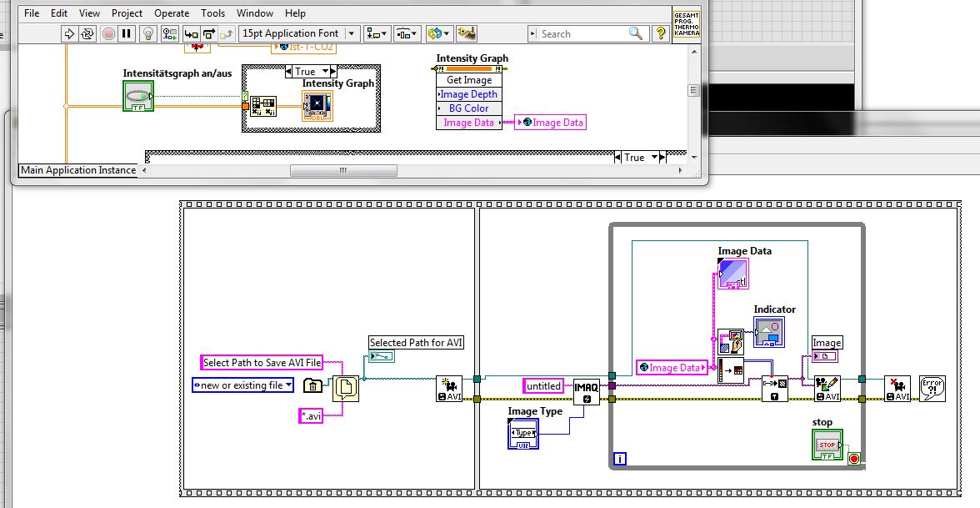Image resolution: width=980 pixels, height=508 pixels.
Task: Select the IMAQ Create VI node
Action: (587, 392)
